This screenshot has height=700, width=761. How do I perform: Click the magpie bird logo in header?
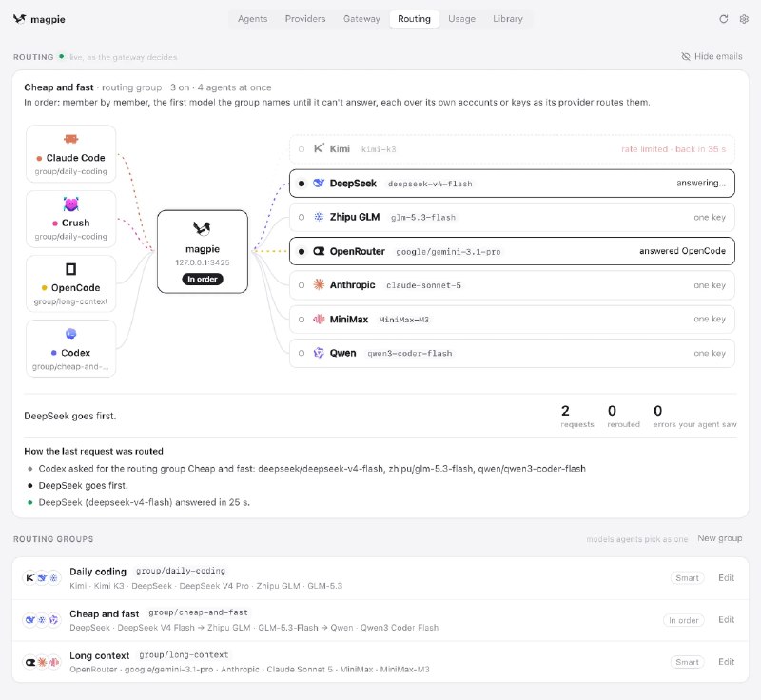[19, 19]
